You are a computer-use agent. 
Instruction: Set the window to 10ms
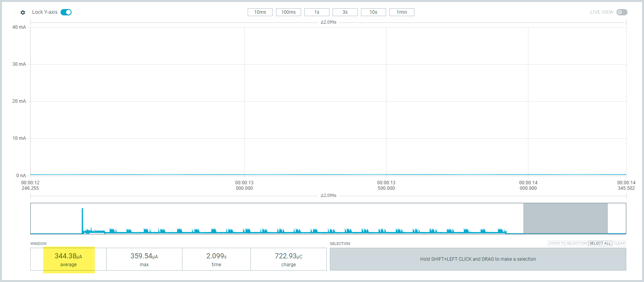pyautogui.click(x=260, y=12)
